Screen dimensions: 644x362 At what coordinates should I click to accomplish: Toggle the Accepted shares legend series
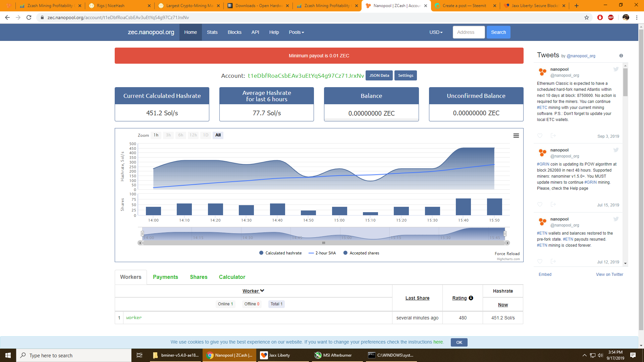361,253
